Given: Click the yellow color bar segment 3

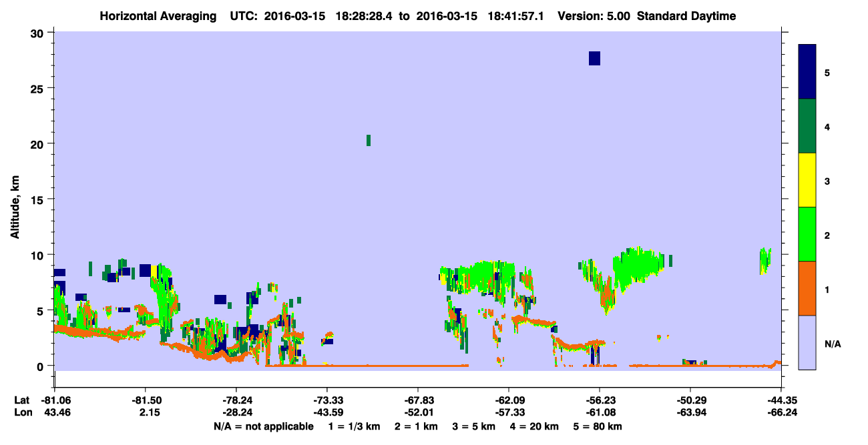Looking at the screenshot, I should 807,180.
